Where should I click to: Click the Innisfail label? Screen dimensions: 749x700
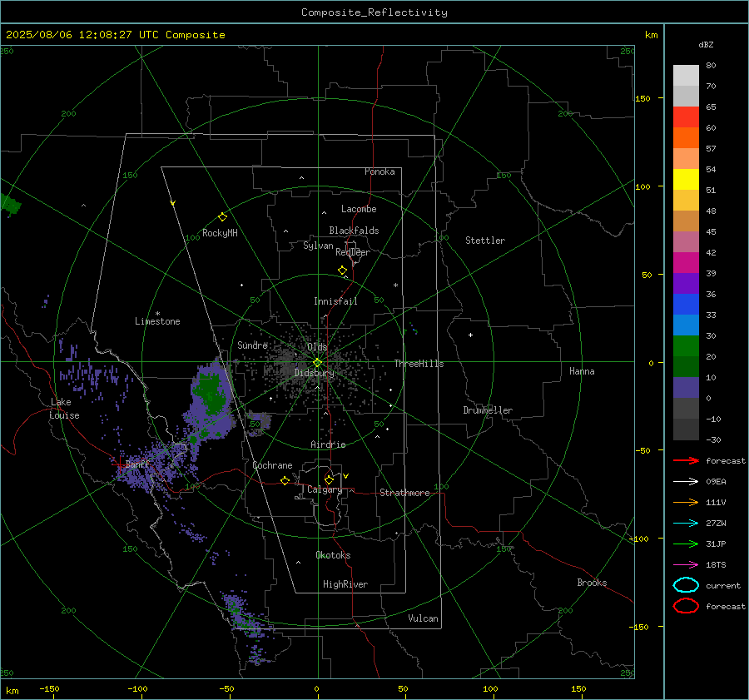[335, 301]
